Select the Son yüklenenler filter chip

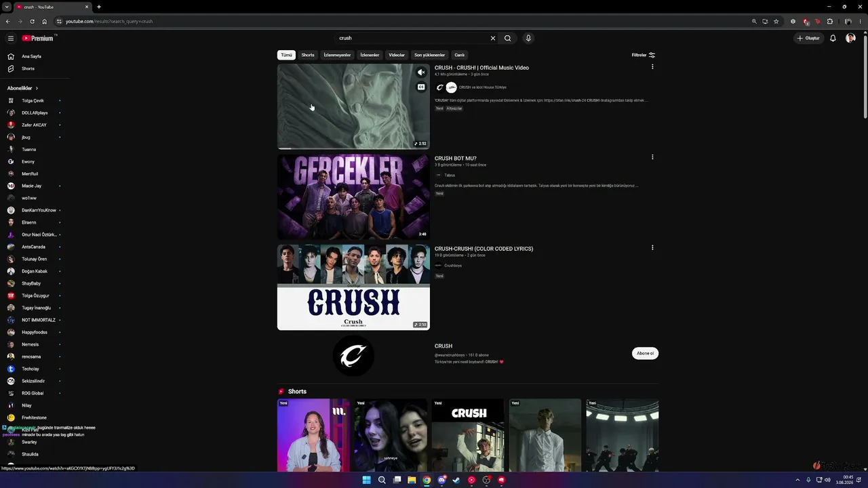(x=430, y=55)
